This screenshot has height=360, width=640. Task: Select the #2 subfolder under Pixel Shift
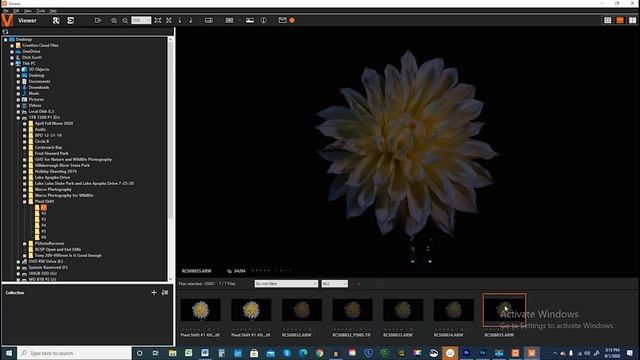pos(44,213)
